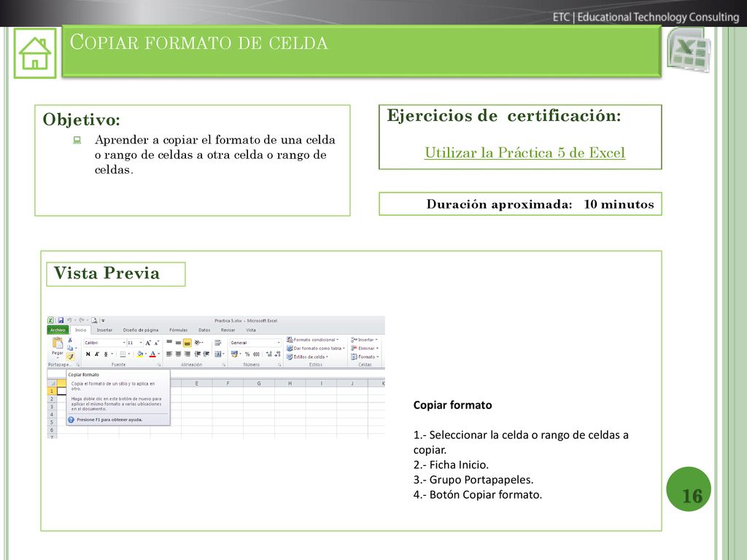This screenshot has height=560, width=747.
Task: Click the blue help icon in the tooltip
Action: (x=71, y=420)
